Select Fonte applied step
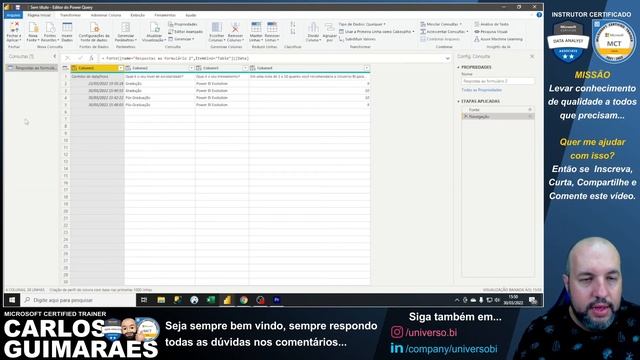The height and width of the screenshot is (360, 640). tap(498, 110)
